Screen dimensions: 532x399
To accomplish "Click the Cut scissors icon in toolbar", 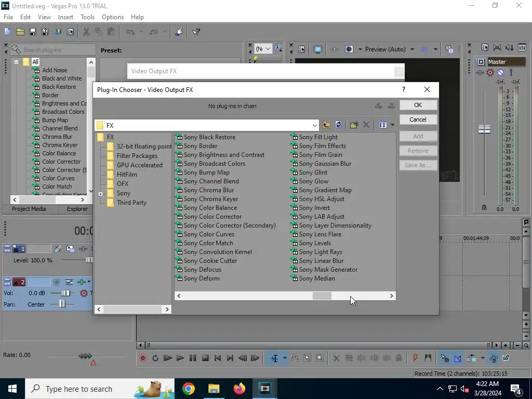I will (87, 32).
